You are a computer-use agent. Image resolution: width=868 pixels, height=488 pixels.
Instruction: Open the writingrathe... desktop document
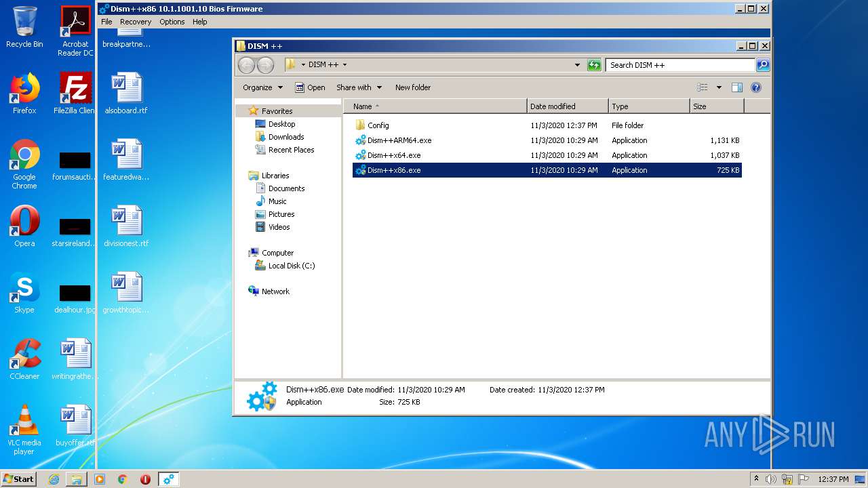[75, 359]
